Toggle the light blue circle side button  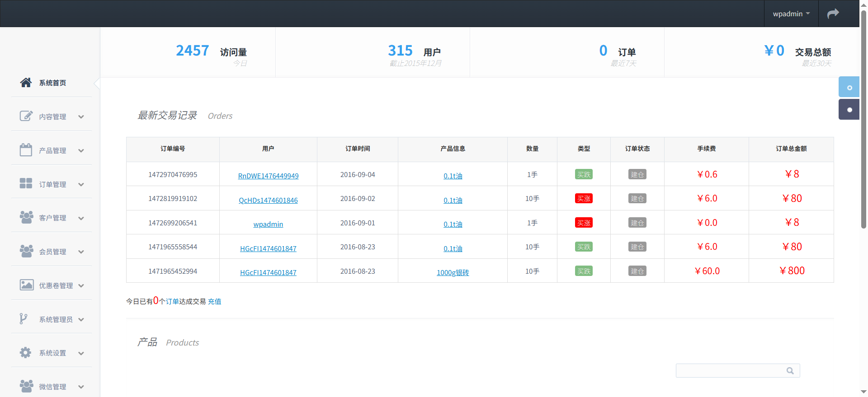click(x=849, y=87)
